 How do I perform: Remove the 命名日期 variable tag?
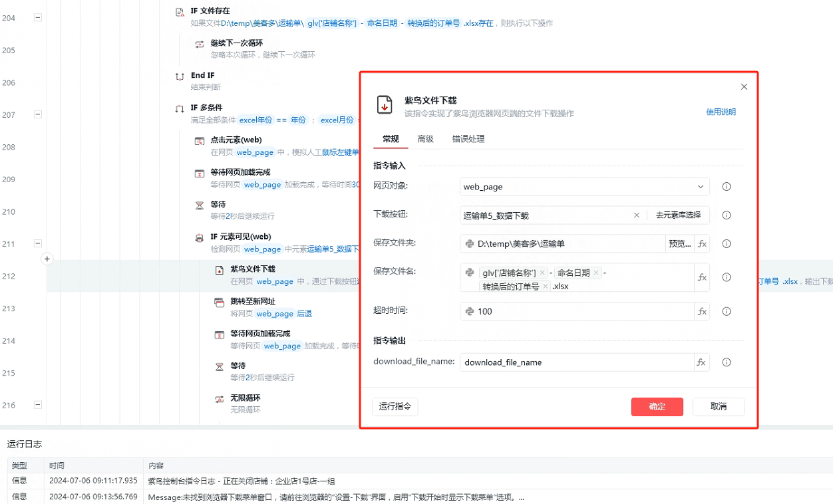596,273
